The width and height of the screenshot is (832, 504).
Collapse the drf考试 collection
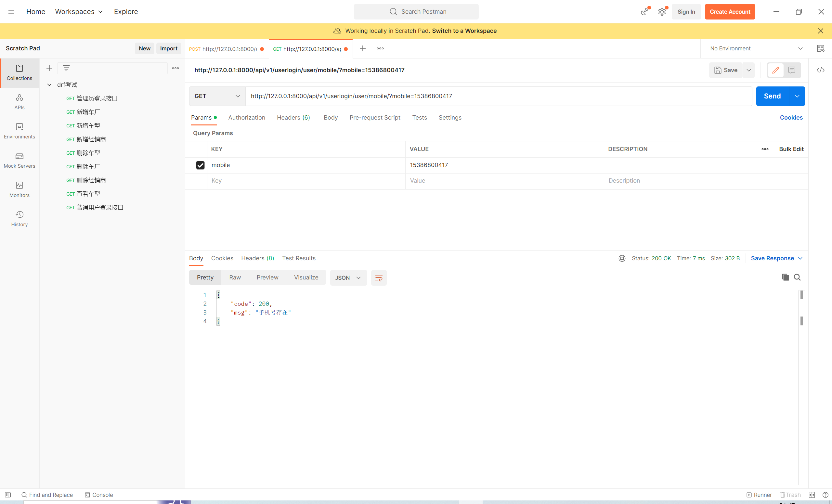pos(49,85)
